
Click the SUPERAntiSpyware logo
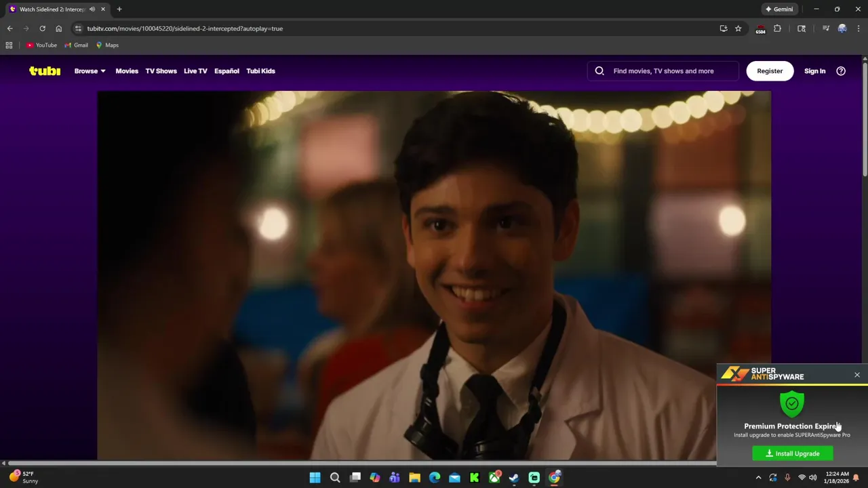(763, 373)
